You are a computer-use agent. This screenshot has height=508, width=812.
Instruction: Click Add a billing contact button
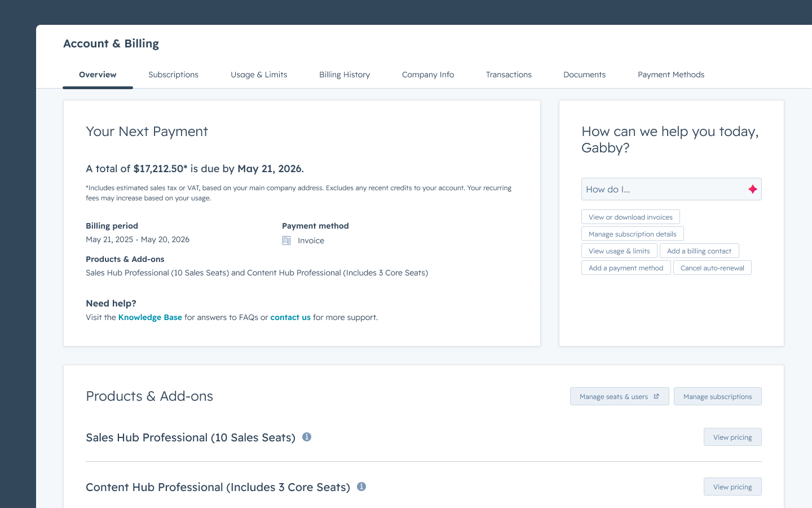pos(699,251)
